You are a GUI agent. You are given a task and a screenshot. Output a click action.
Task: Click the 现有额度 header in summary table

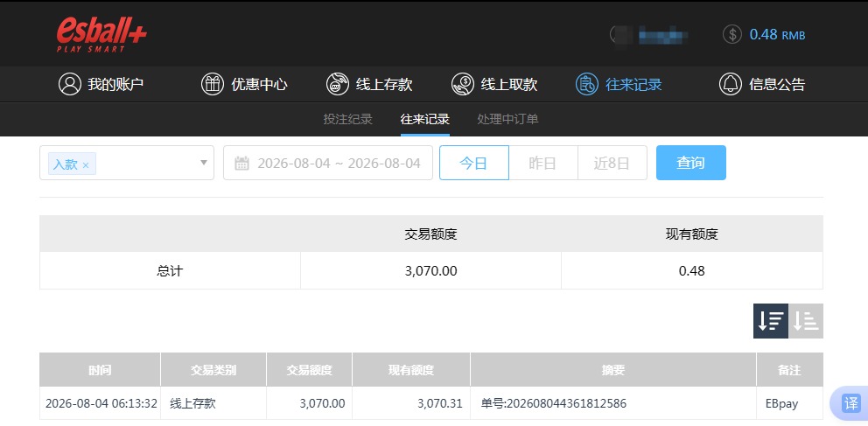tap(692, 234)
